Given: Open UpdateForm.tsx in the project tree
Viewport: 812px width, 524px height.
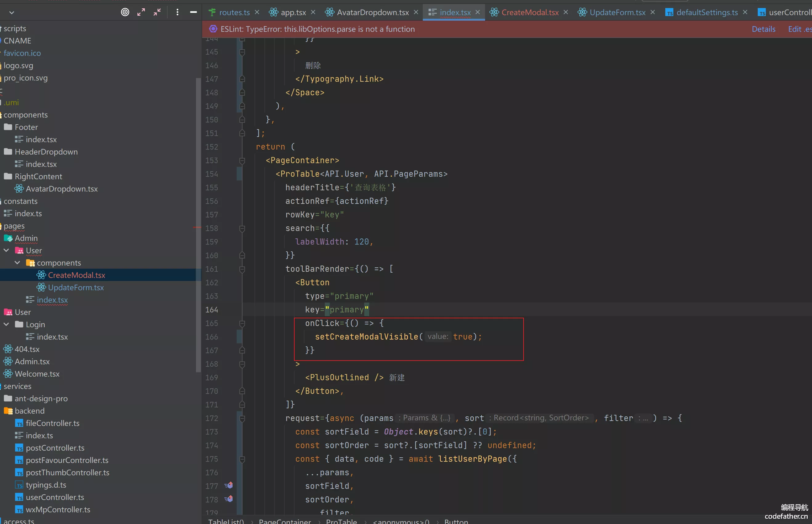Looking at the screenshot, I should (x=76, y=287).
